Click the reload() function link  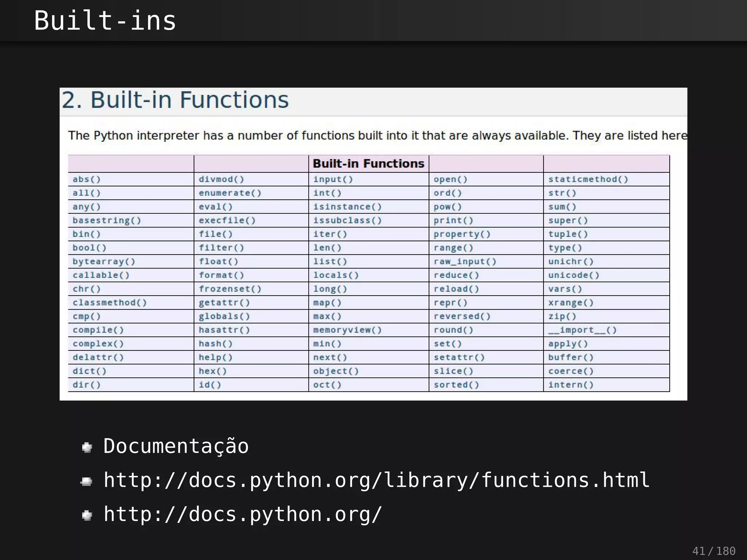456,289
